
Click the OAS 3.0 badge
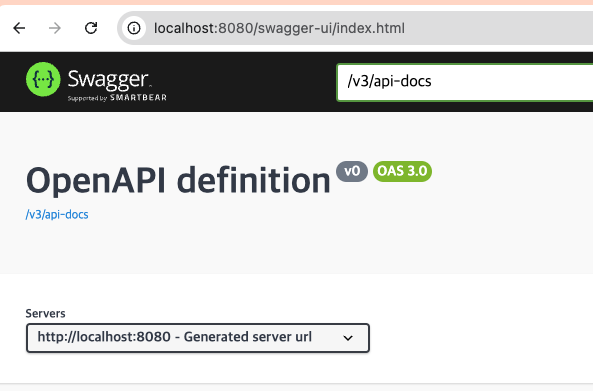[x=402, y=171]
